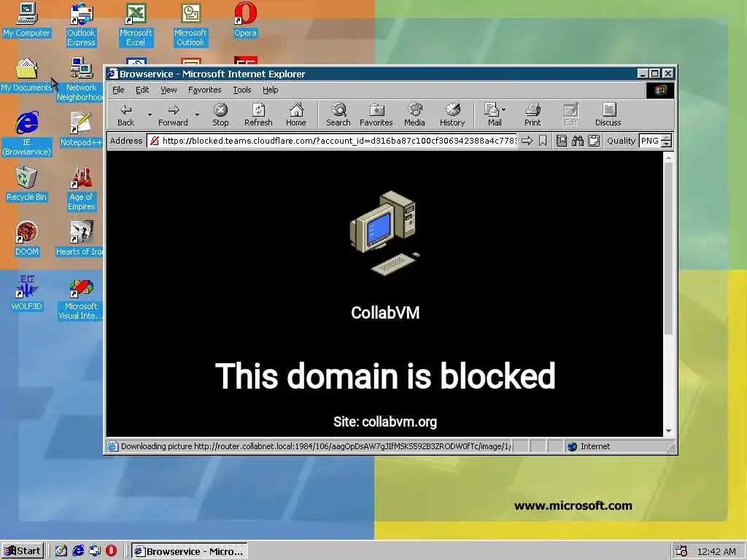Screen dimensions: 747x560
Task: Click the bookmarks list icon before binoculars
Action: pyautogui.click(x=562, y=141)
